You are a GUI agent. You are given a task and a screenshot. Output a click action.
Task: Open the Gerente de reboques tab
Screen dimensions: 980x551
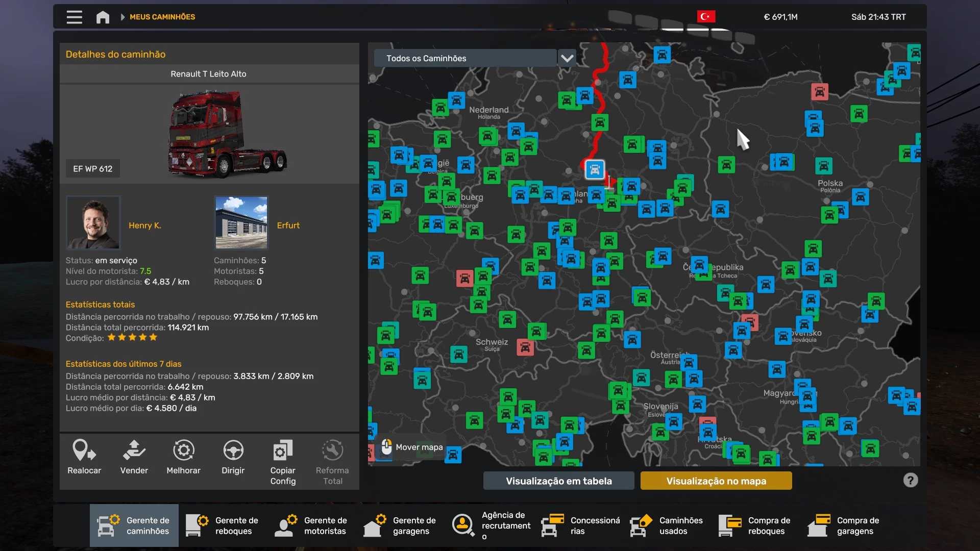[223, 525]
